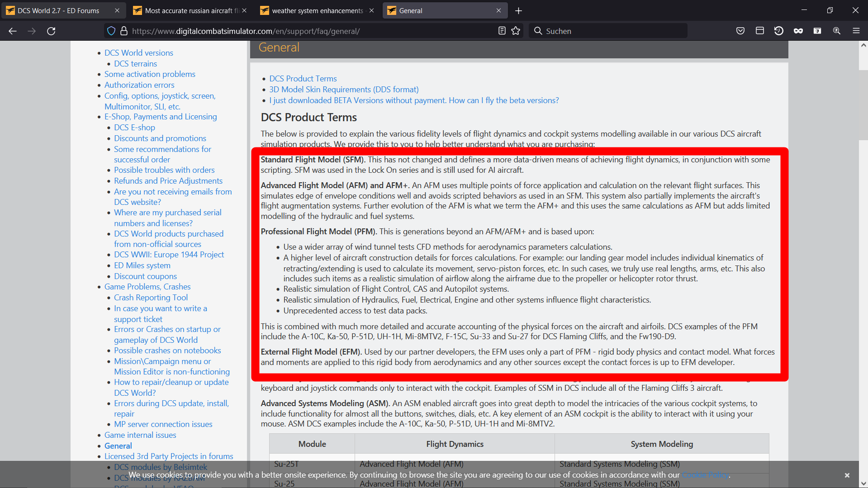868x488 pixels.
Task: Open ED Miles system link
Action: tap(142, 265)
